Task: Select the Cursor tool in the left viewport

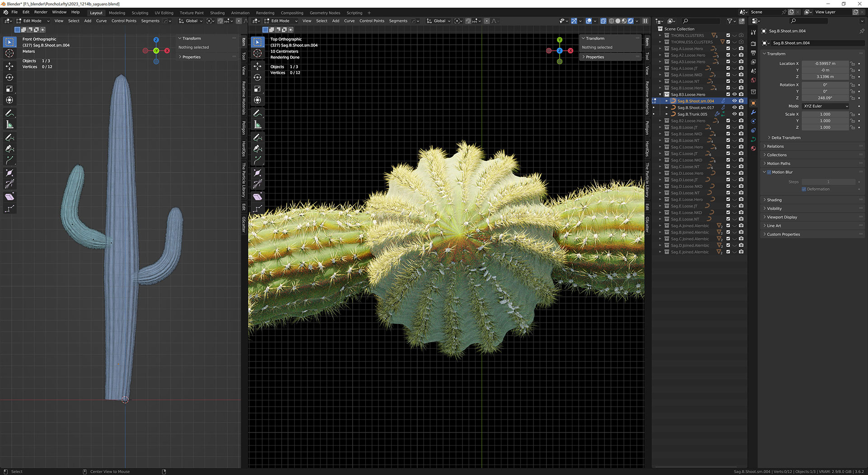Action: point(9,53)
